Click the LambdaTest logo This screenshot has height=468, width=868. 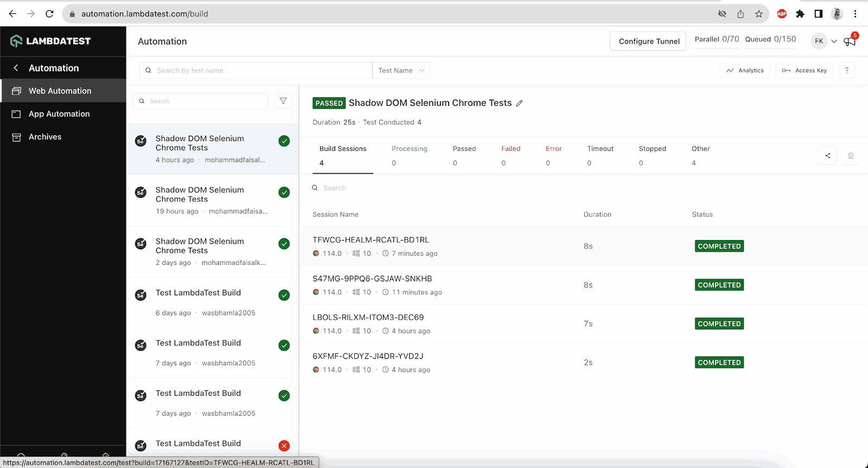pos(50,41)
